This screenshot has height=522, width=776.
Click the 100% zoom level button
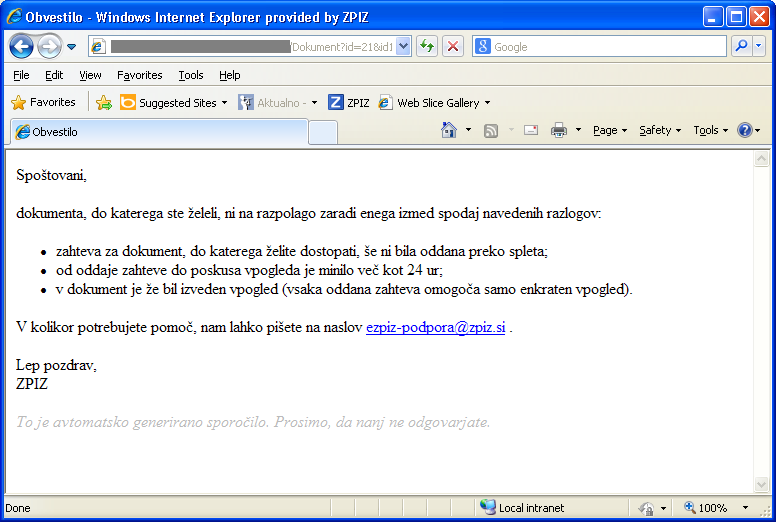coord(706,508)
